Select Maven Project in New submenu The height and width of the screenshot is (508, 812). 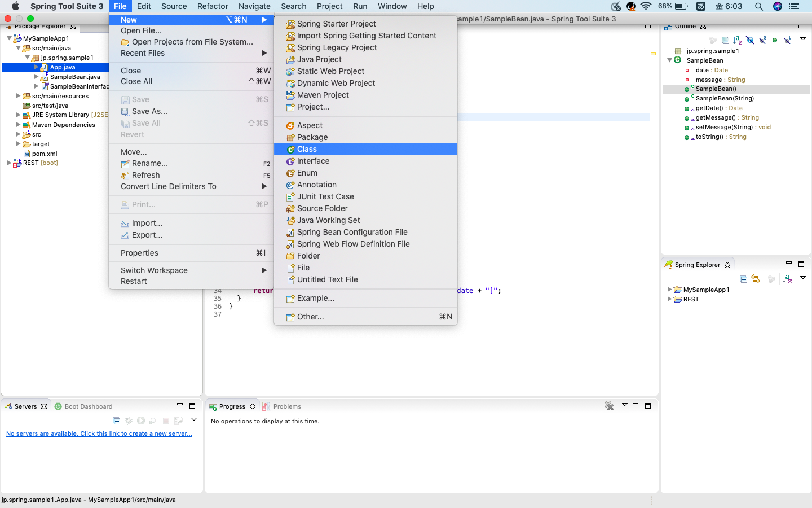(365, 95)
